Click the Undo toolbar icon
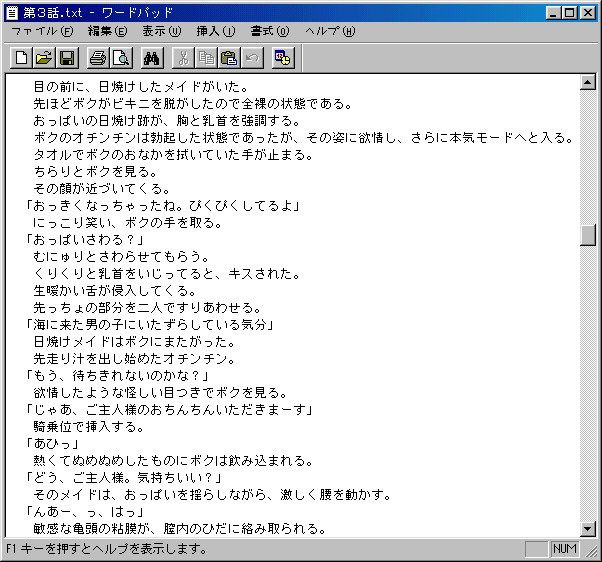 252,58
